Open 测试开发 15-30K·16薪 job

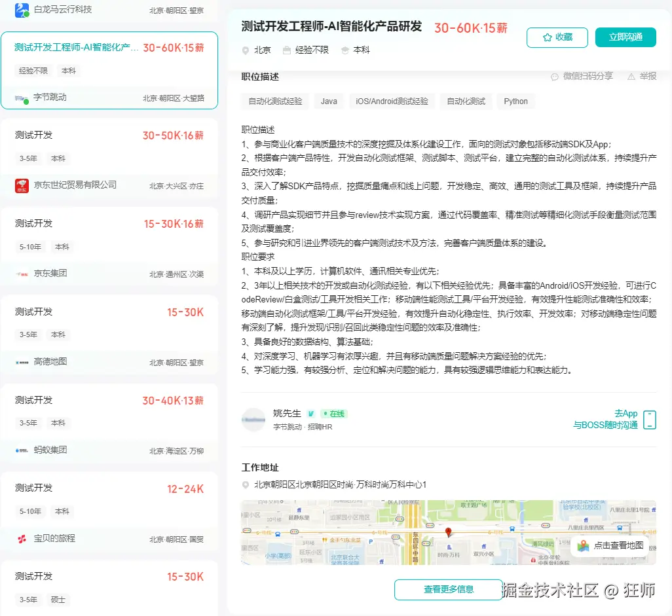pyautogui.click(x=109, y=247)
